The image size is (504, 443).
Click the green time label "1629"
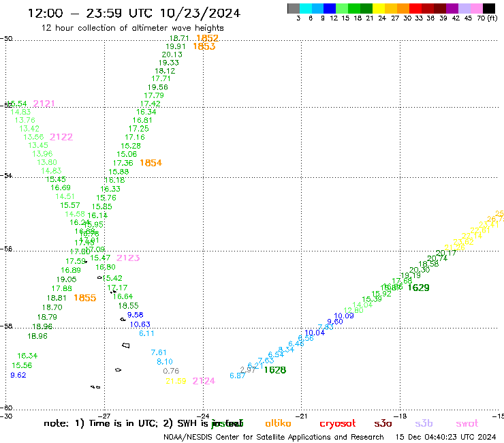[x=418, y=288]
